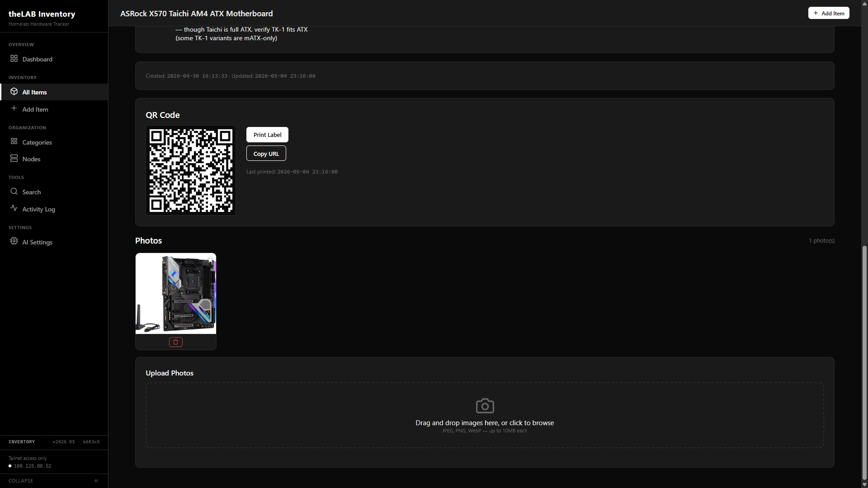Image resolution: width=868 pixels, height=488 pixels.
Task: Click the build hash b653c5 text
Action: click(x=91, y=442)
